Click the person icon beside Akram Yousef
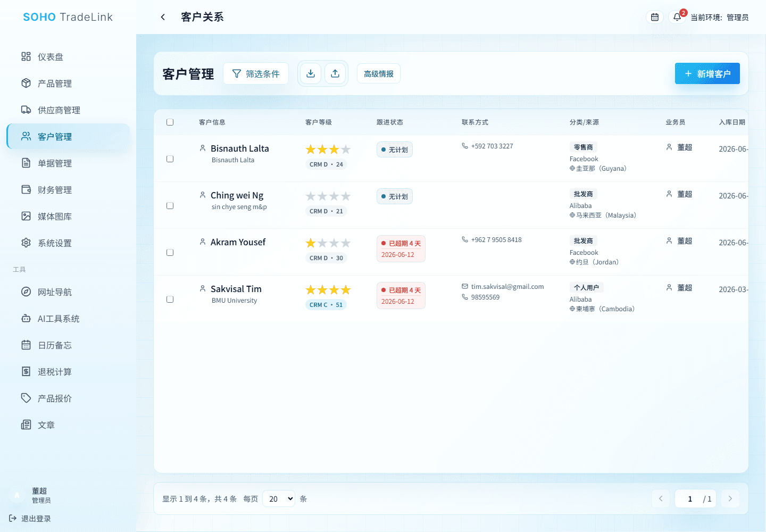Image resolution: width=766 pixels, height=532 pixels. click(x=203, y=242)
